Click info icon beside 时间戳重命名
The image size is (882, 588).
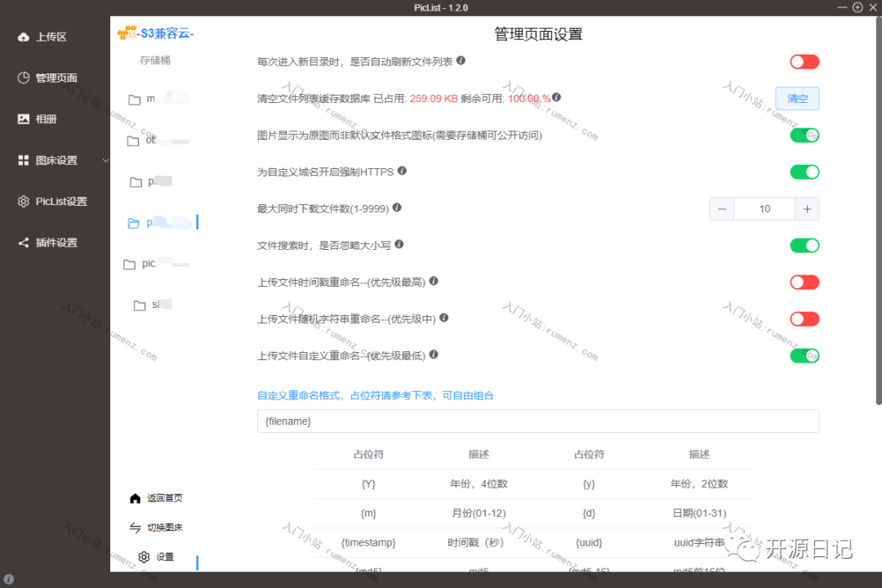pyautogui.click(x=434, y=281)
